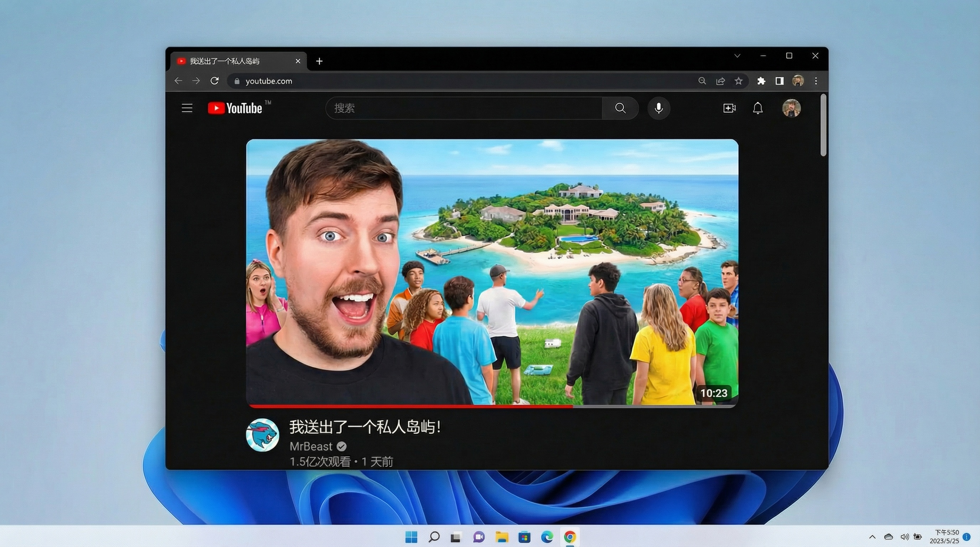Start voice search with microphone icon
The height and width of the screenshot is (547, 980).
coord(658,108)
